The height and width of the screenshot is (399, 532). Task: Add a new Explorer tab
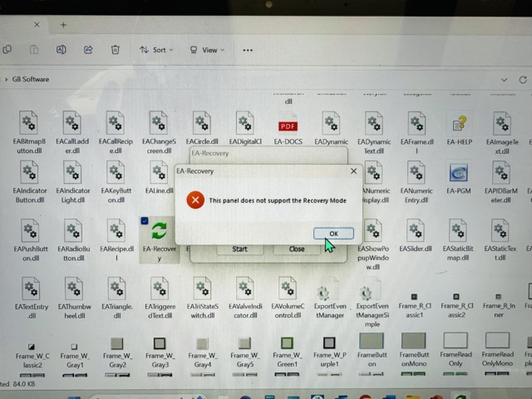point(63,25)
